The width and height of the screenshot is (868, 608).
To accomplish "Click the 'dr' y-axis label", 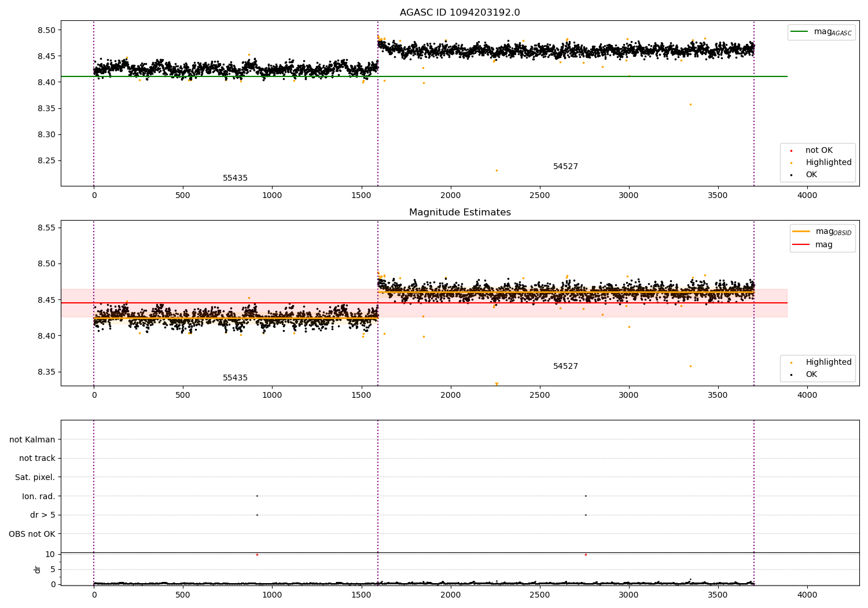I will tap(38, 569).
